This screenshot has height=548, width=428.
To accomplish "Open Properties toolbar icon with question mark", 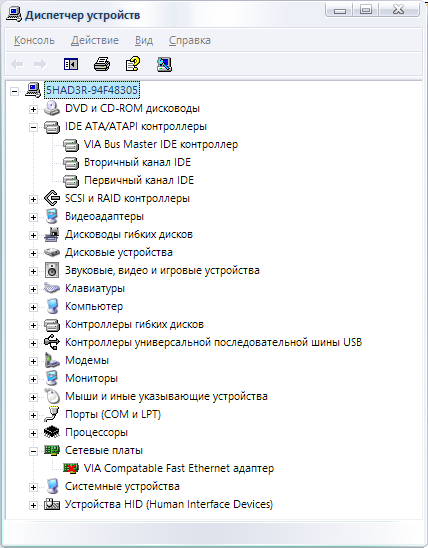I will [133, 64].
